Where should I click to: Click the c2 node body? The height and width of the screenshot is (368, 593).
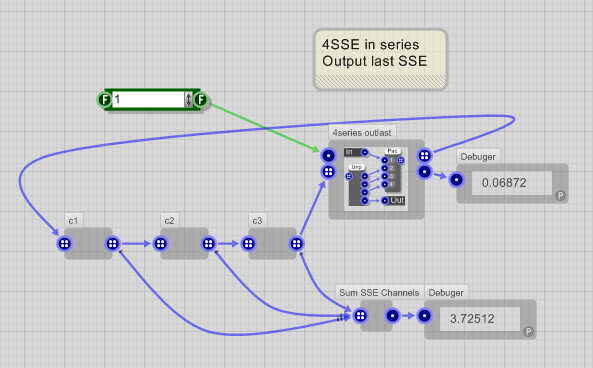tap(185, 244)
